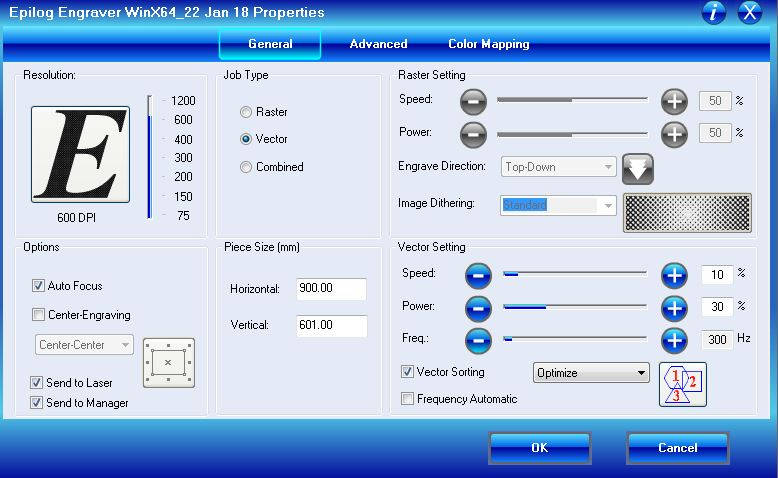Screen dimensions: 778x478
Task: Click the 300 resolution label
Action: click(183, 158)
